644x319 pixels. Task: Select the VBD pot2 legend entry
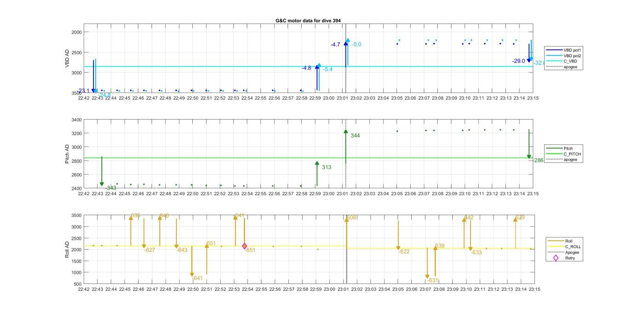[563, 55]
